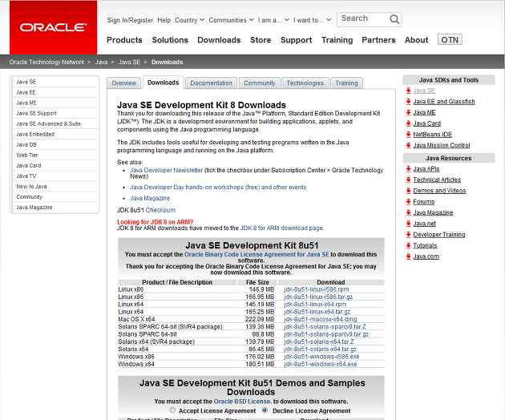Download jdk-8u51-windows-i586.exe
The height and width of the screenshot is (420, 505).
321,357
